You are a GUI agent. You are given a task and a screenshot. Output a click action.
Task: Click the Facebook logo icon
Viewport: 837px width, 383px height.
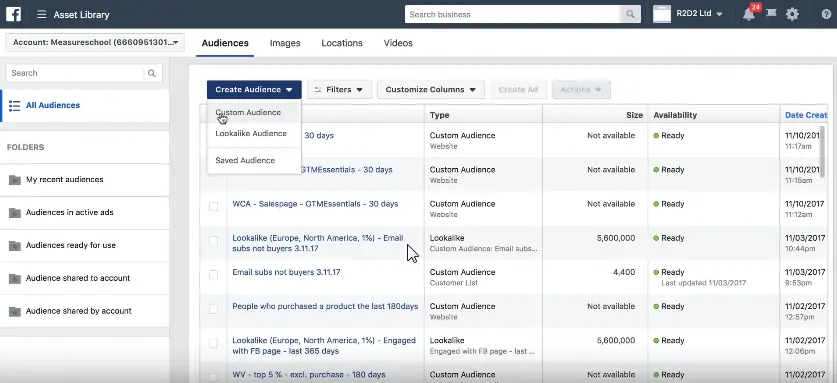(13, 14)
